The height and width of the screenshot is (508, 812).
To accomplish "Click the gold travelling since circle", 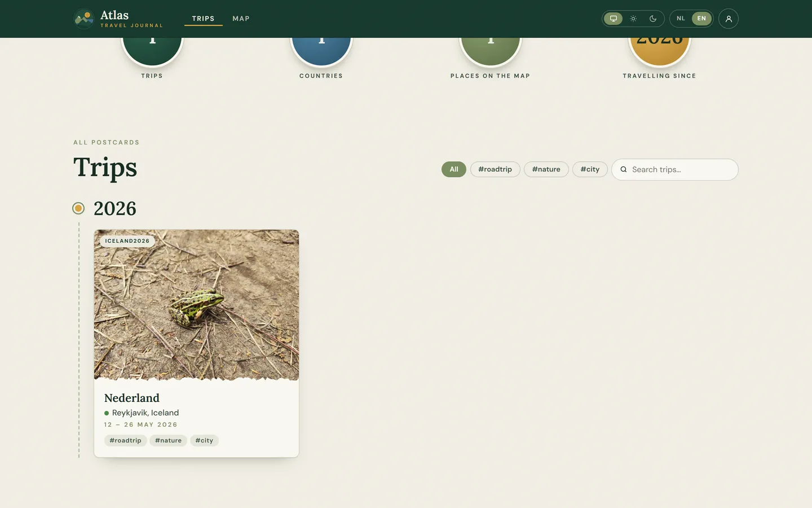I will coord(660,52).
